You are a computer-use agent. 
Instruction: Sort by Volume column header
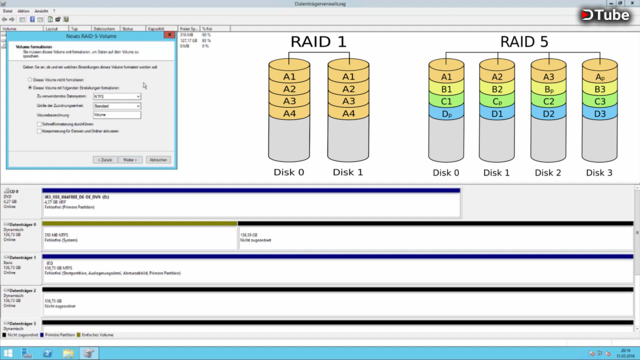pyautogui.click(x=22, y=29)
